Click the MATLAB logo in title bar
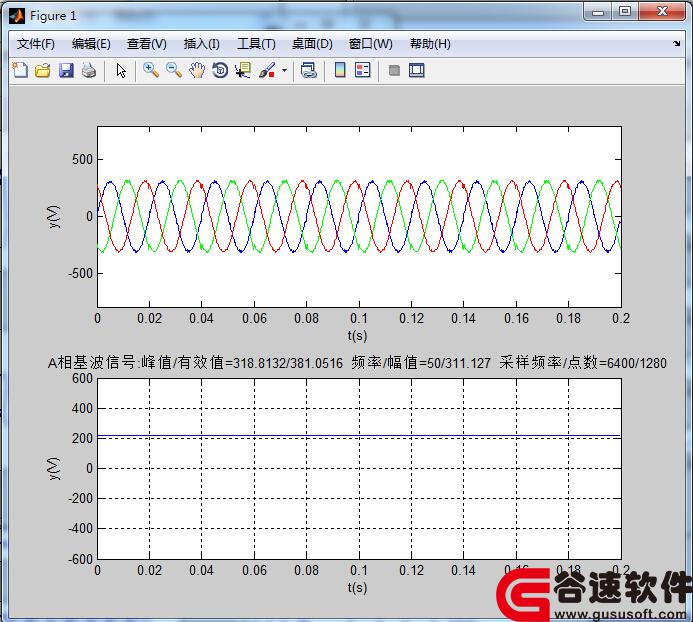This screenshot has height=622, width=693. (17, 16)
